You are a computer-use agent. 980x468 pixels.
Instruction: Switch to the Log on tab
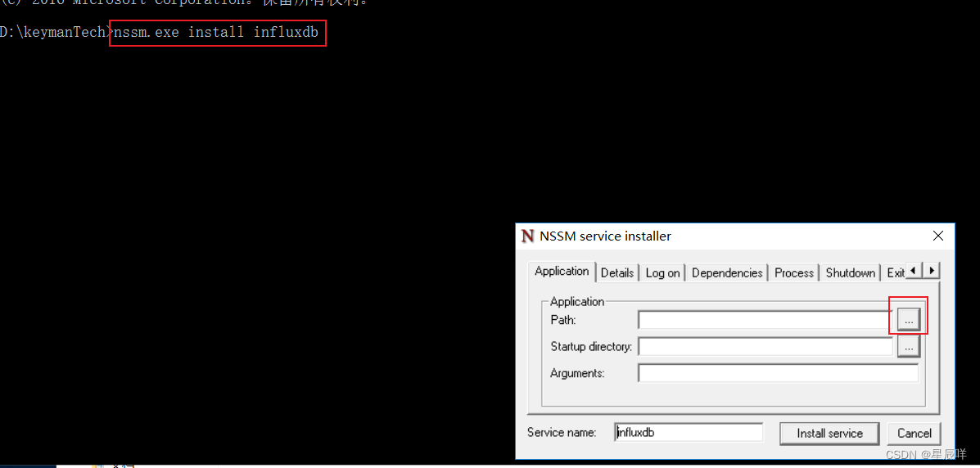coord(662,273)
